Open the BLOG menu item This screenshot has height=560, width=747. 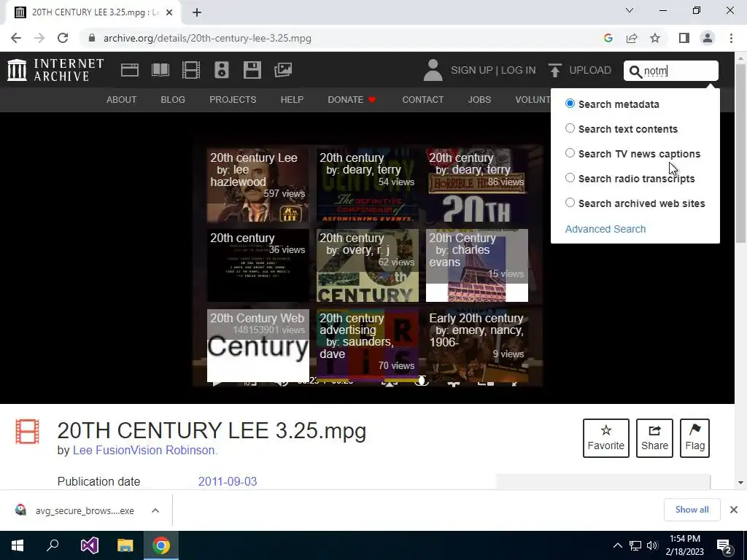[x=173, y=99]
